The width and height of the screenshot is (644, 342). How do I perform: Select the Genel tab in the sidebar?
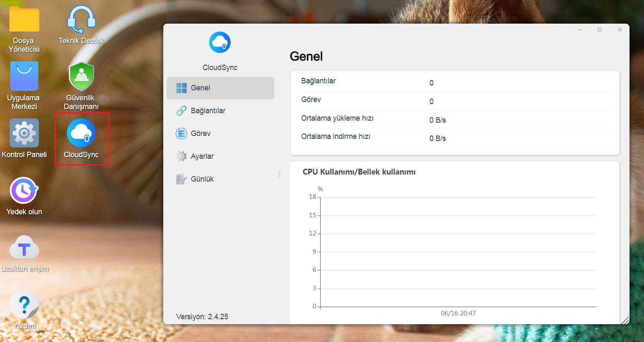[x=220, y=88]
